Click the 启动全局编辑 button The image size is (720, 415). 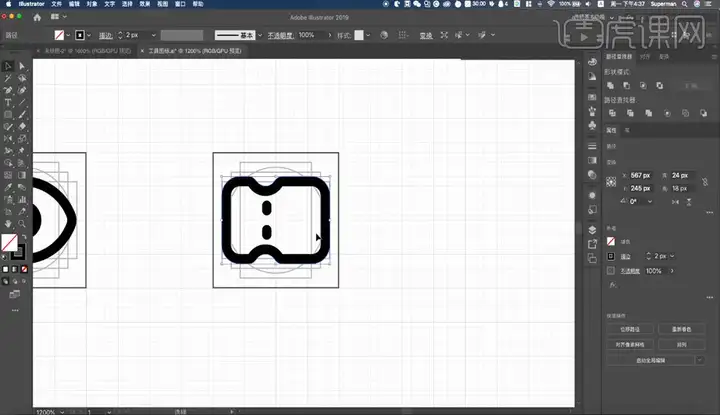651,360
